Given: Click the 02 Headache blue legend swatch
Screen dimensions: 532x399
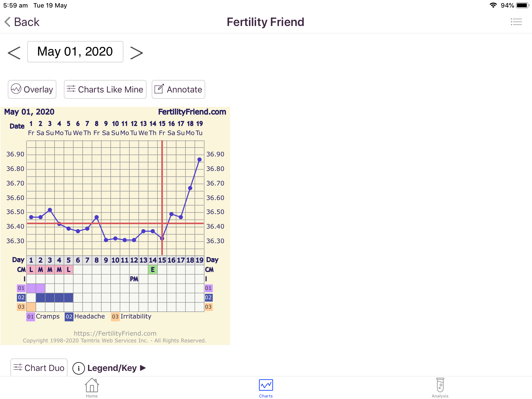Looking at the screenshot, I should 69,316.
